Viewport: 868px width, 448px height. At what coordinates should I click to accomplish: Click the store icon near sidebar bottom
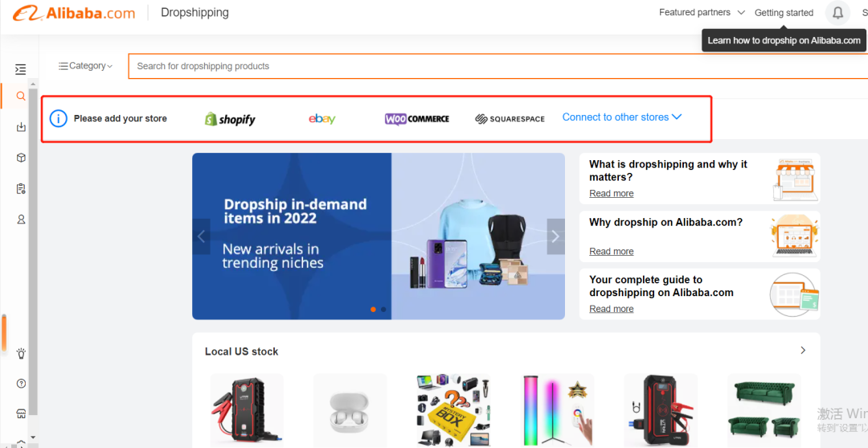click(21, 414)
